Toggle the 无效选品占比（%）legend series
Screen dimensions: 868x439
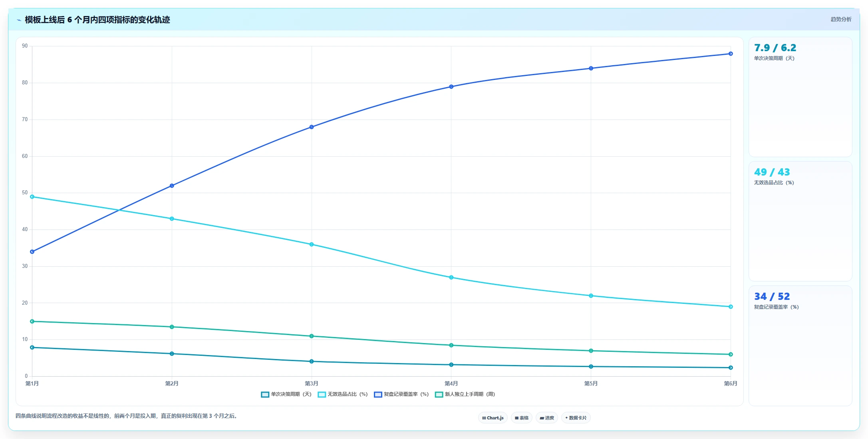pyautogui.click(x=343, y=394)
